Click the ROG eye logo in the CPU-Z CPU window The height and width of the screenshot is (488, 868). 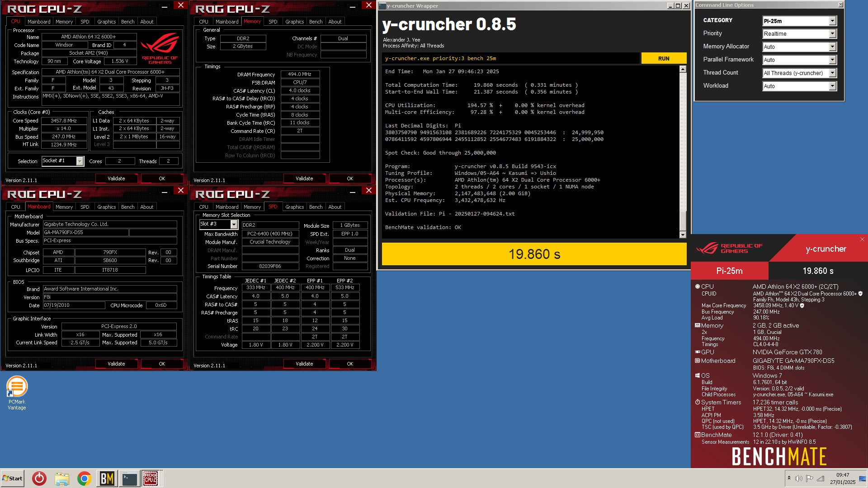tap(160, 49)
